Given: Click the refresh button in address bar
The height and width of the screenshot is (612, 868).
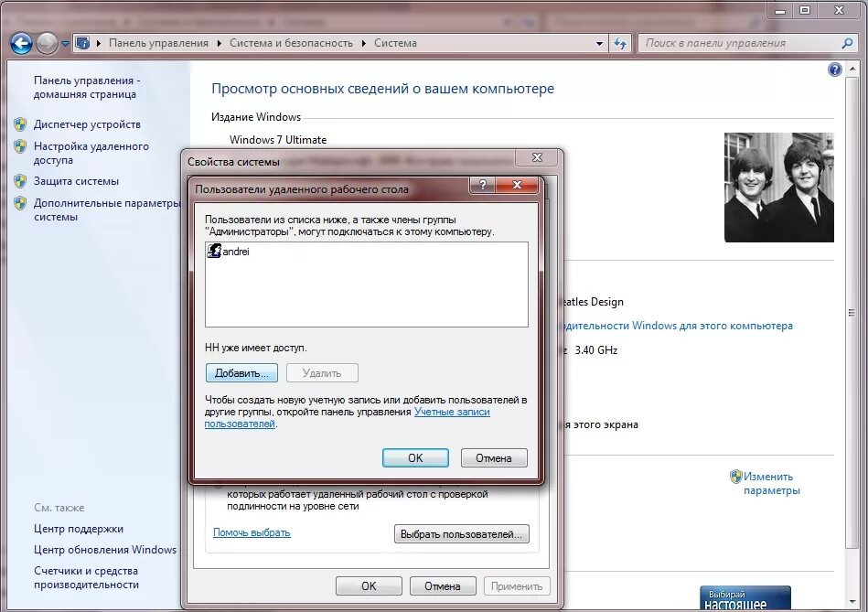Looking at the screenshot, I should click(x=620, y=43).
